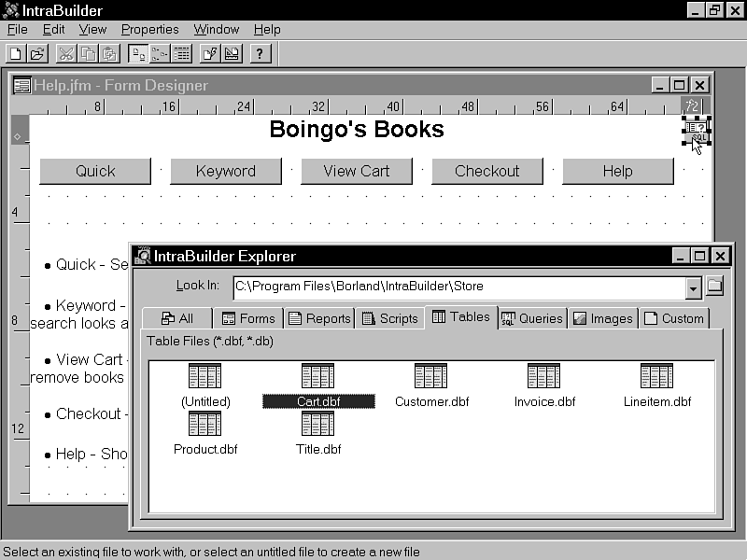The image size is (747, 560).
Task: Switch to small icons view in toolbar
Action: [x=160, y=53]
